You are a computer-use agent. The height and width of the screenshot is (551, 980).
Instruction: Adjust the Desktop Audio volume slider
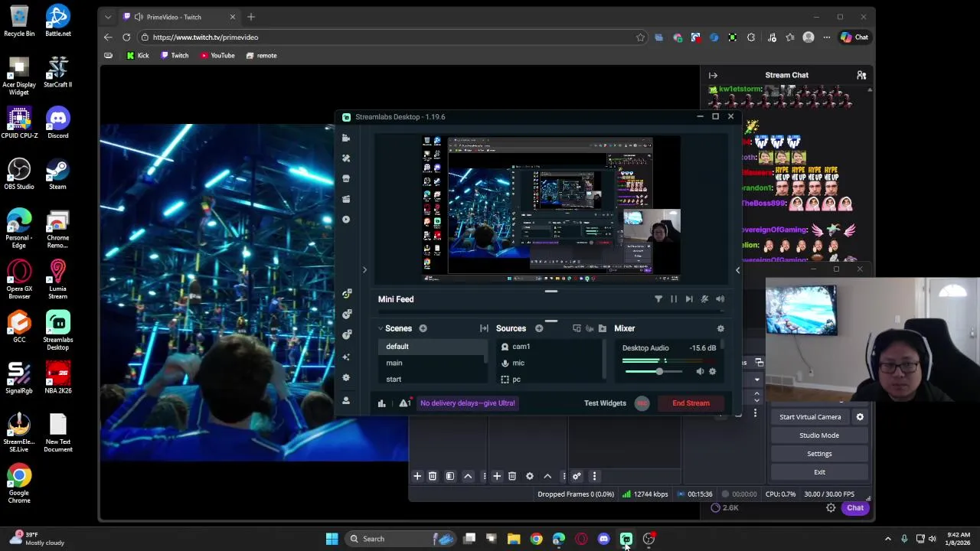pyautogui.click(x=655, y=372)
